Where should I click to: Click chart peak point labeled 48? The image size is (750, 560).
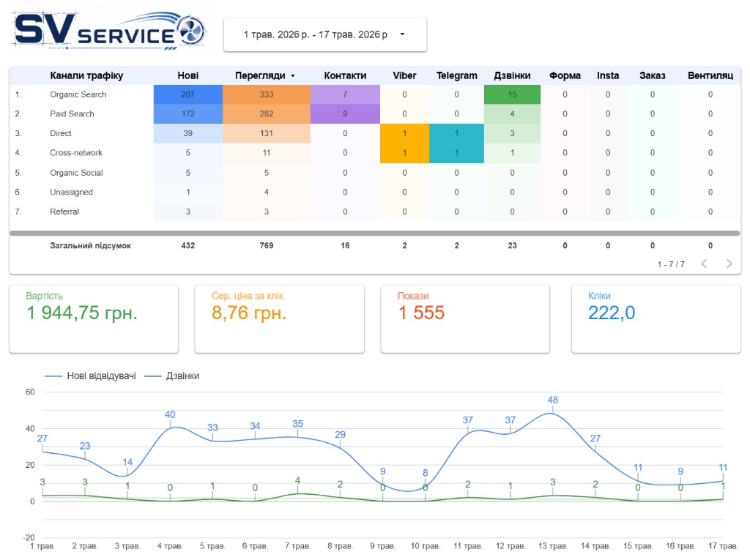point(552,414)
